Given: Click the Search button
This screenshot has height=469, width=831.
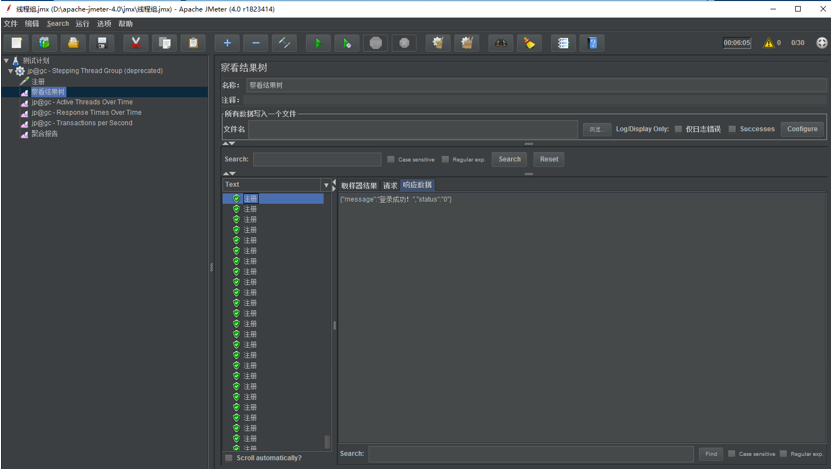Looking at the screenshot, I should point(509,159).
